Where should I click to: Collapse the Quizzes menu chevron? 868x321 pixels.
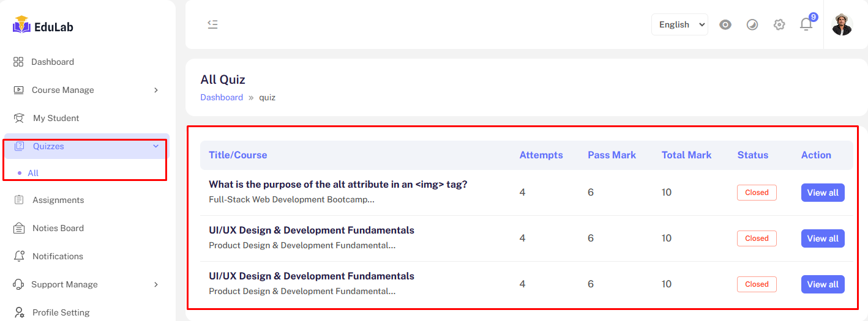click(156, 146)
